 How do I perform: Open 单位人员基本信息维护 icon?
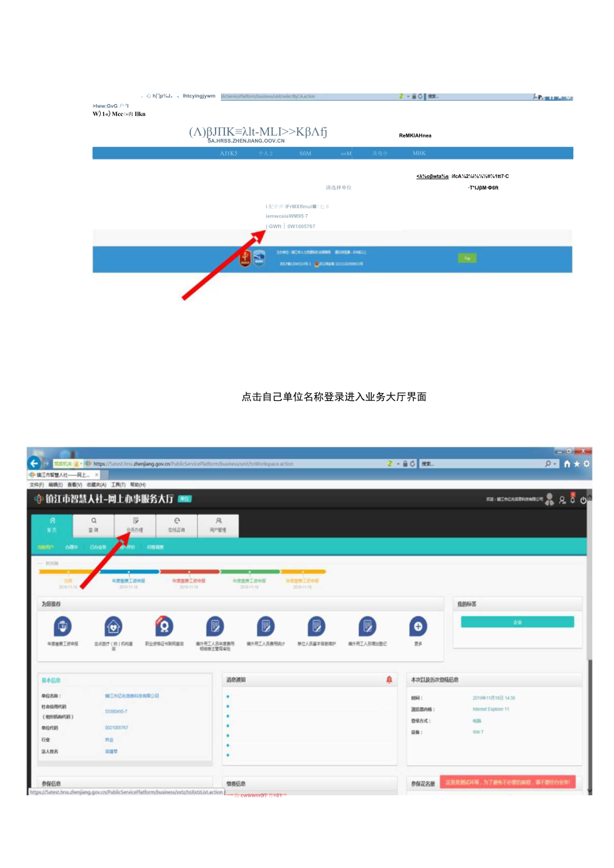click(x=316, y=626)
